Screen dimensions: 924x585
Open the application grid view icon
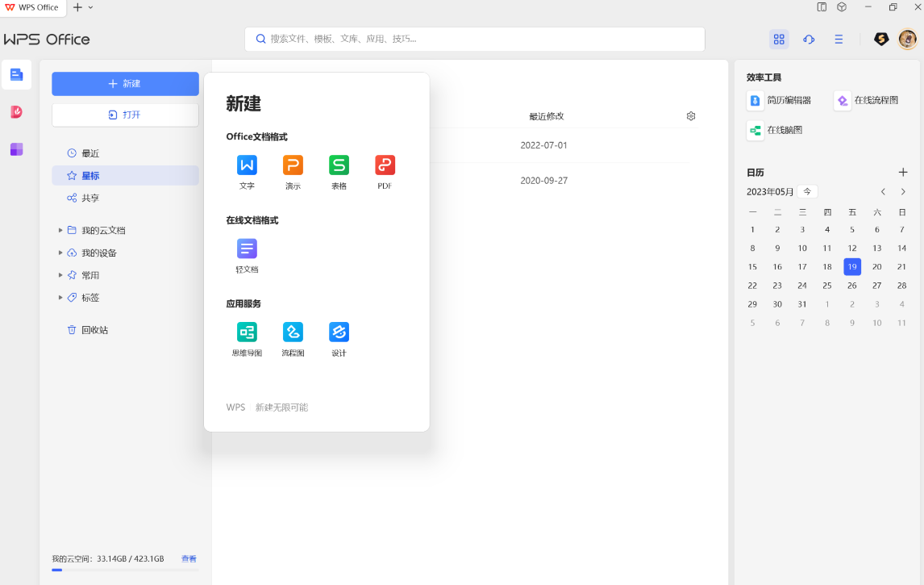(779, 39)
